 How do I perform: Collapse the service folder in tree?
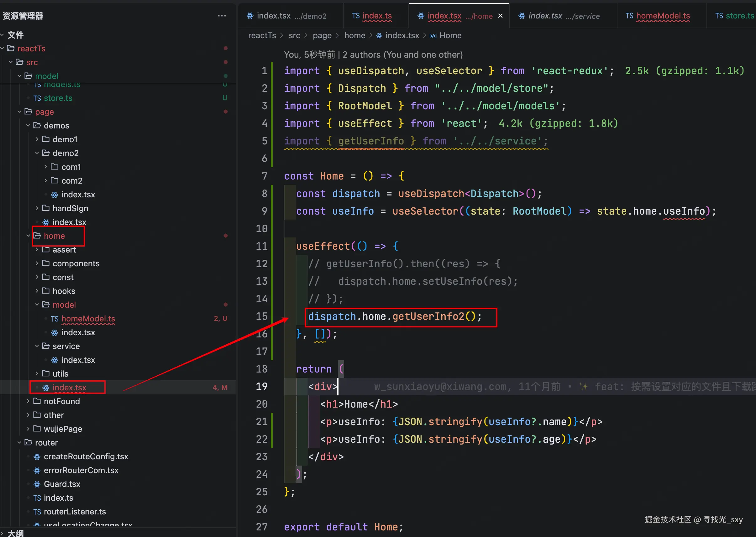pyautogui.click(x=37, y=346)
